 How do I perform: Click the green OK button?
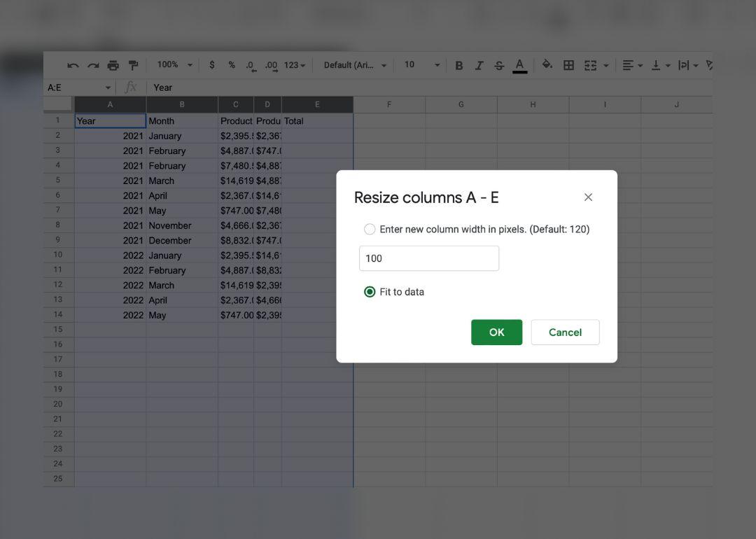(496, 332)
